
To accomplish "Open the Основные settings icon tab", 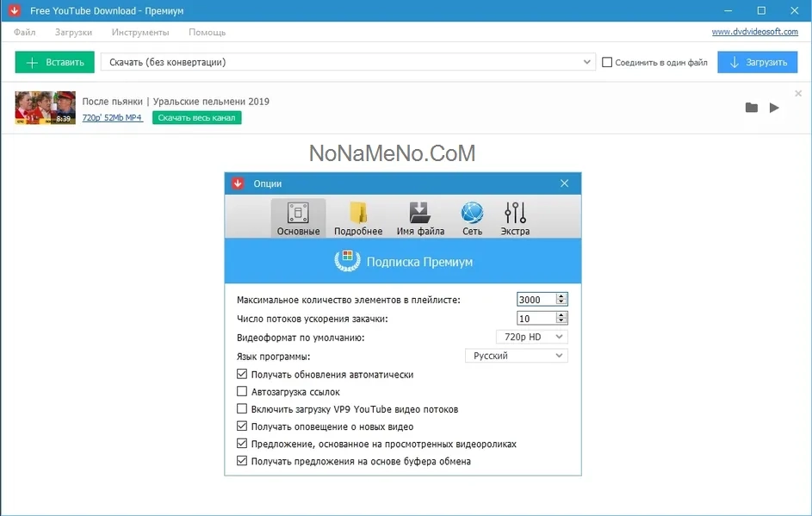I will [298, 218].
